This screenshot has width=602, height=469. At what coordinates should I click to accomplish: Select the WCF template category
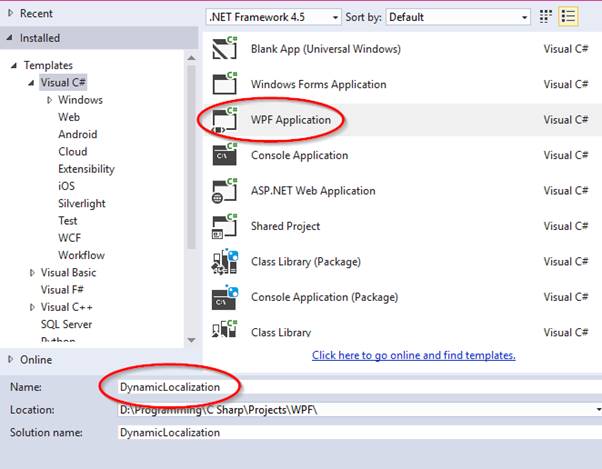pos(70,238)
